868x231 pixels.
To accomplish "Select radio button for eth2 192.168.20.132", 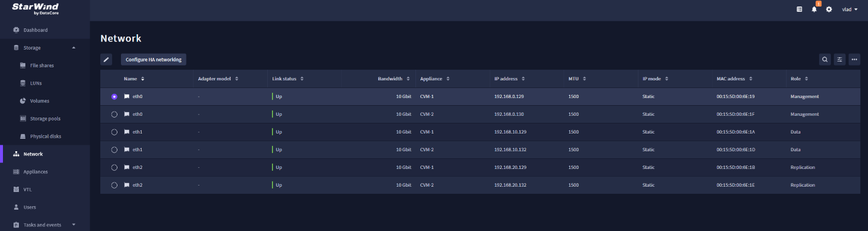I will [x=114, y=185].
